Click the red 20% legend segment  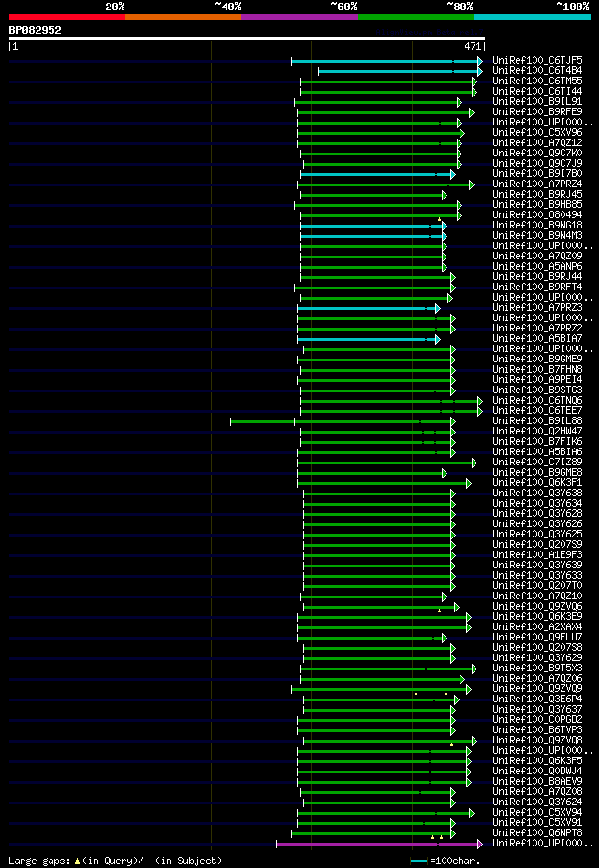(67, 17)
